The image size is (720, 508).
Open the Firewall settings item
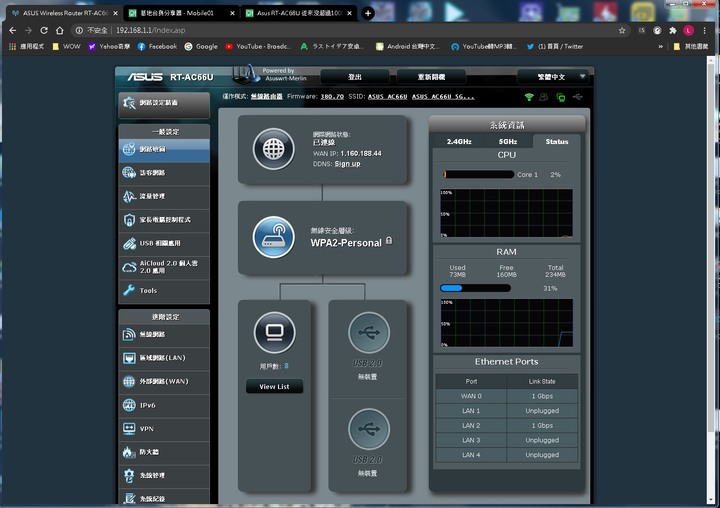[x=164, y=452]
